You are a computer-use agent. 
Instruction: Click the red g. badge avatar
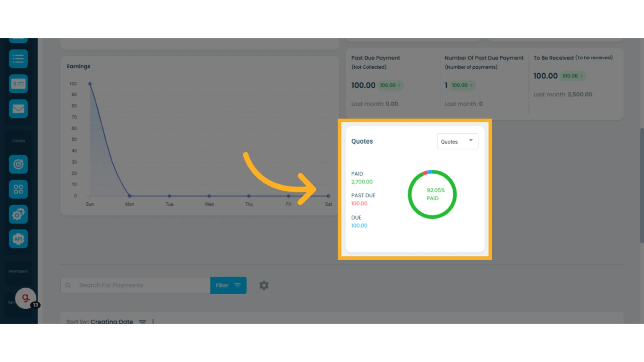pos(26,298)
